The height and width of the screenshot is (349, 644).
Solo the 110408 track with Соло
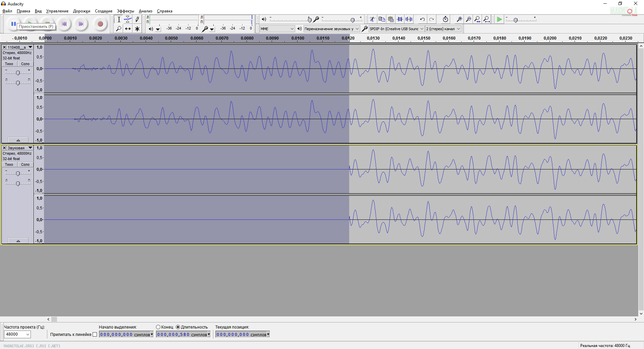tap(25, 64)
